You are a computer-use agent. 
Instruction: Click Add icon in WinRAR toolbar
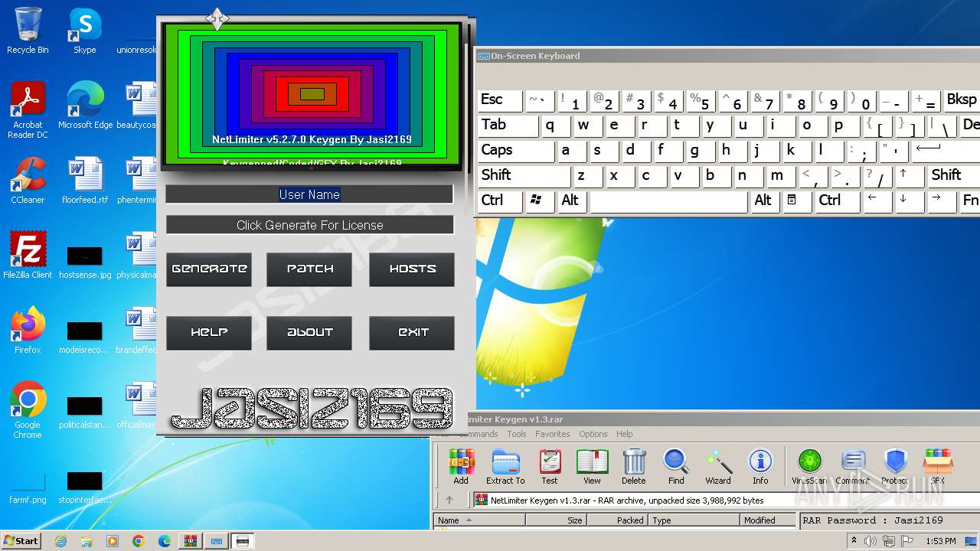461,467
